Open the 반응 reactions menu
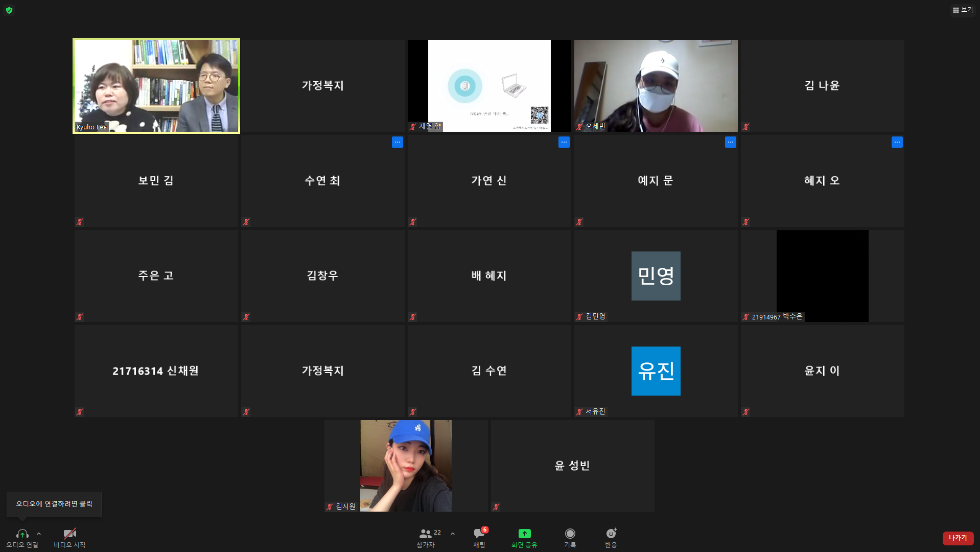Viewport: 980px width, 552px height. [611, 534]
